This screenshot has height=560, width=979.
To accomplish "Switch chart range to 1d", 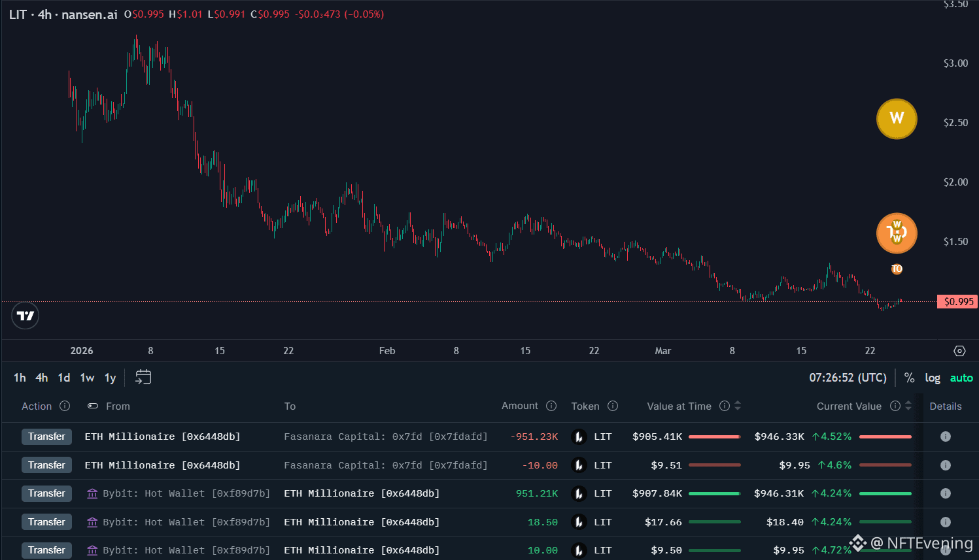I will [64, 378].
